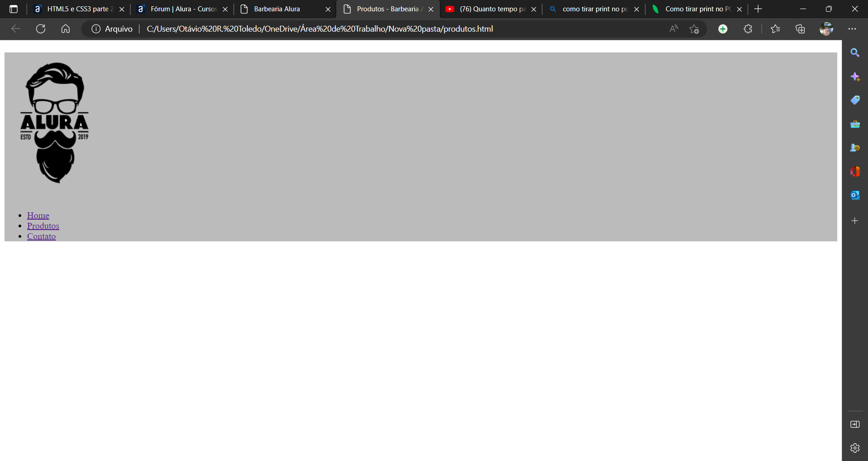This screenshot has height=461, width=868.
Task: Reload the produtos.html page
Action: coord(41,29)
